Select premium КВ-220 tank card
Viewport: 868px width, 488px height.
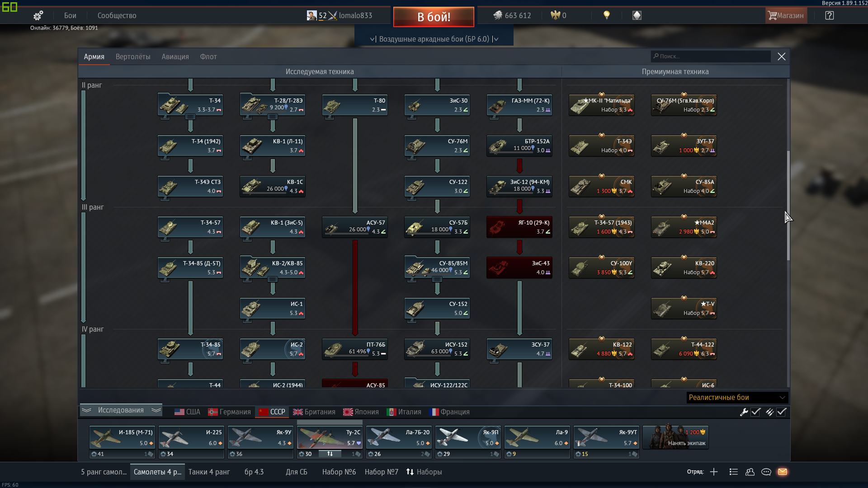coord(684,267)
